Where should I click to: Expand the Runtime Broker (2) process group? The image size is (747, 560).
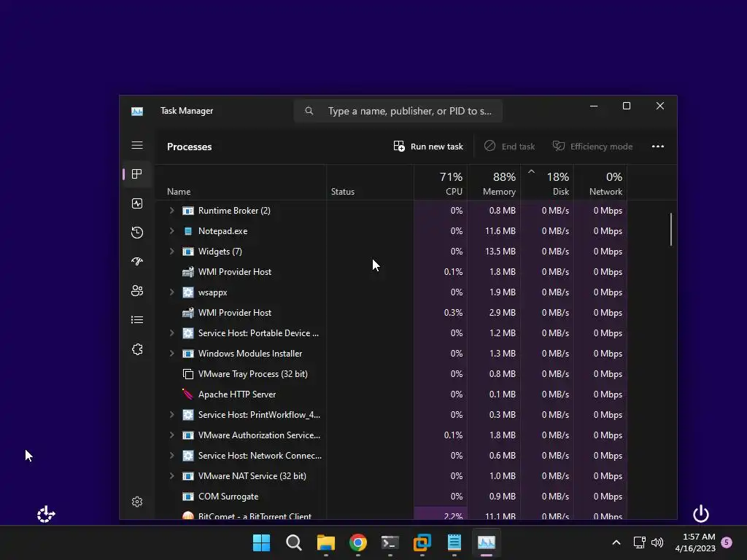[x=172, y=210]
